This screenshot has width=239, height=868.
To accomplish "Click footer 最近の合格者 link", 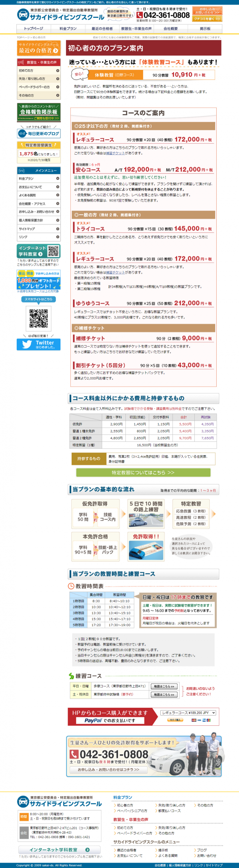I will [x=126, y=850].
